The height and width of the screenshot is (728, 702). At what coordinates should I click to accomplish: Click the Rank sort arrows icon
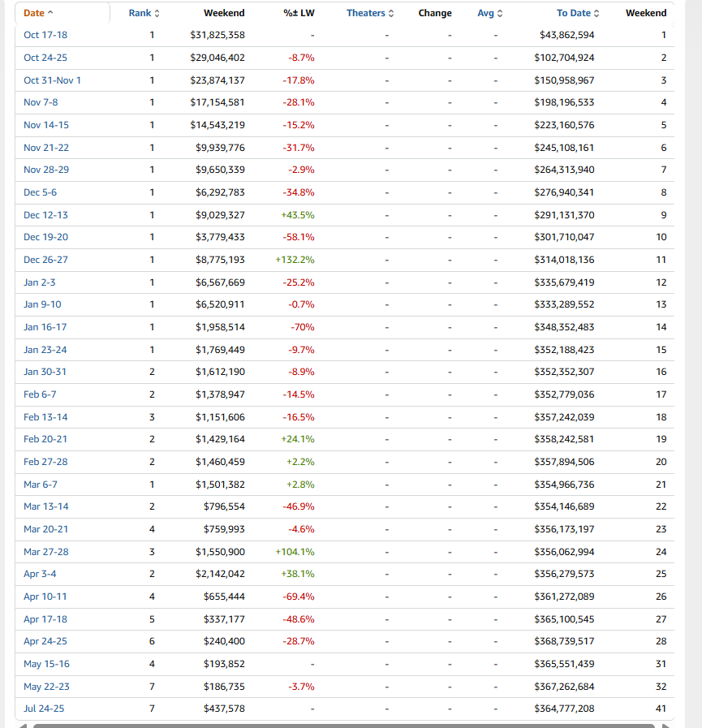tap(157, 14)
